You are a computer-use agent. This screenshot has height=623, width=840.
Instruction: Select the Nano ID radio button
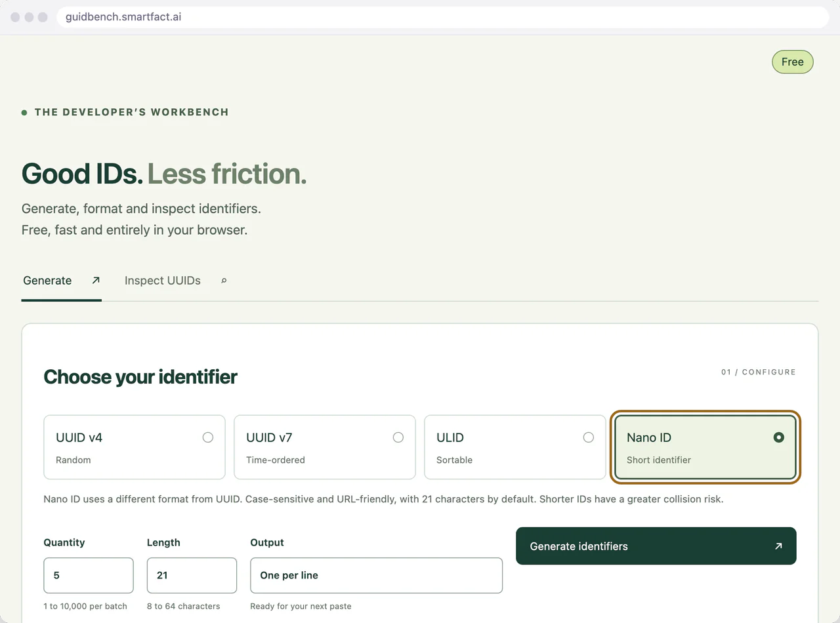779,437
